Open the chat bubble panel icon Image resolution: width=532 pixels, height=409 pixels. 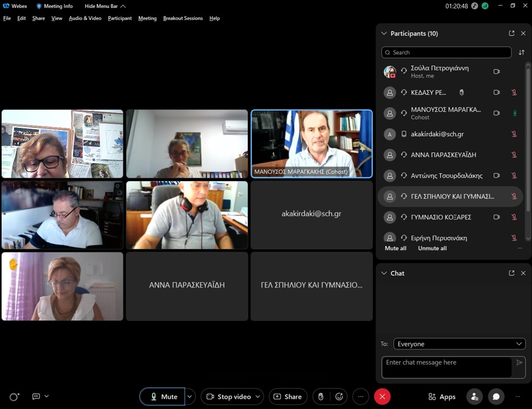pyautogui.click(x=496, y=397)
